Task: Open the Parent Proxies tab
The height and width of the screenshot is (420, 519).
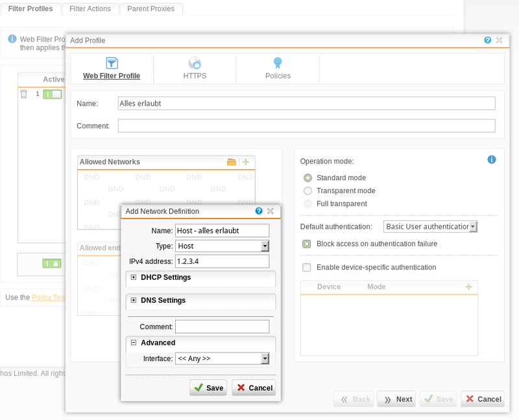Action: (151, 8)
